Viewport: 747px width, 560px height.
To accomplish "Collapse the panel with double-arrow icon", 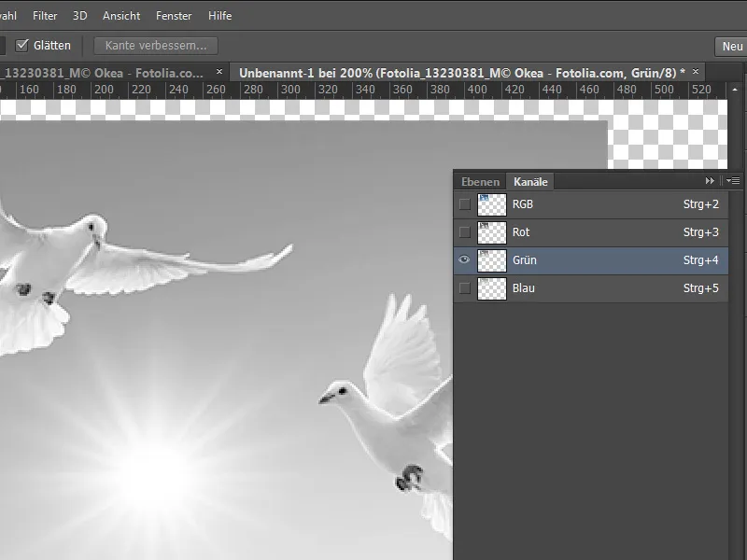I will 710,181.
